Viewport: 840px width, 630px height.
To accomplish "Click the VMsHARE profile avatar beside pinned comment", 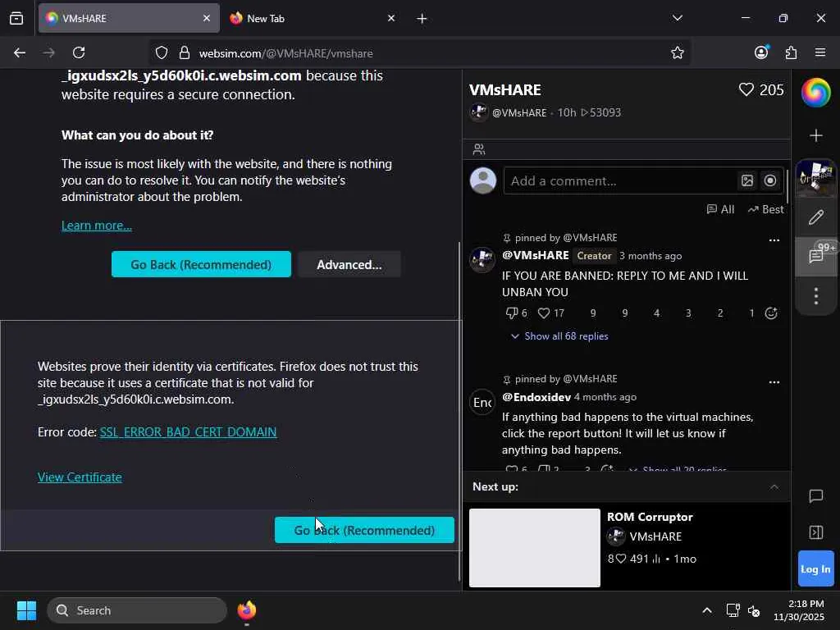I will (x=482, y=260).
